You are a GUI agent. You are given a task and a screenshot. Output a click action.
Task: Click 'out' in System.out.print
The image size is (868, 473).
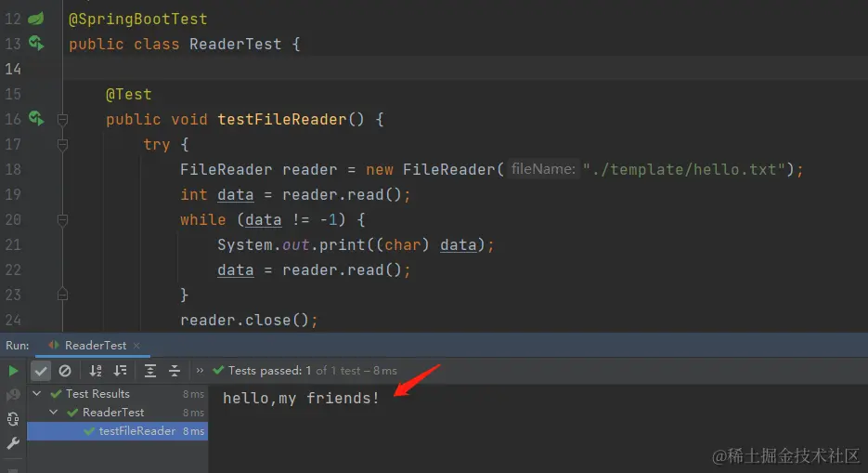[295, 244]
